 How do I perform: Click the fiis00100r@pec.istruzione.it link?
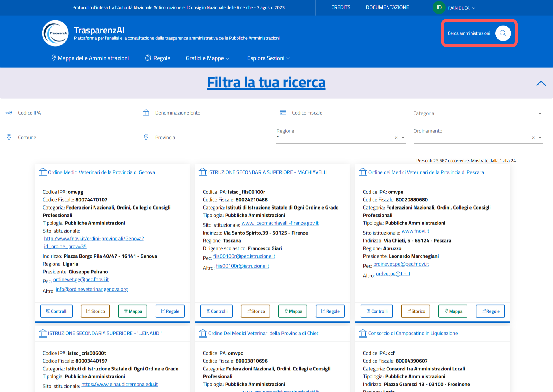[x=244, y=256]
